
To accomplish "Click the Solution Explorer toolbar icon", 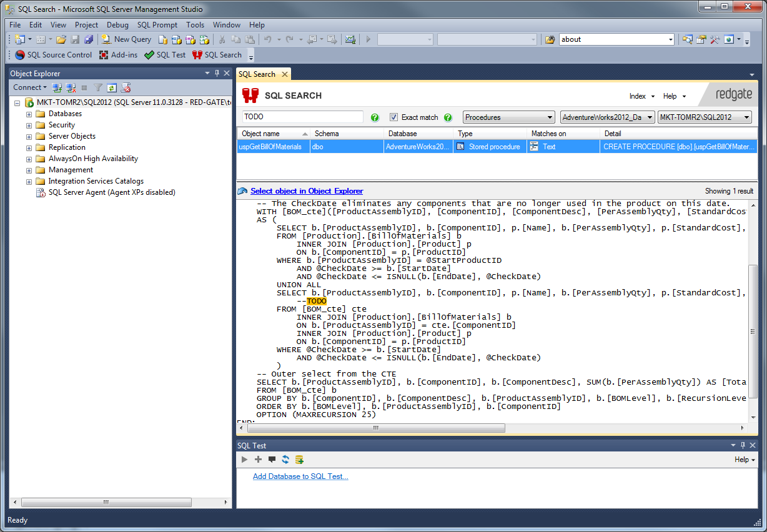I will tap(687, 39).
